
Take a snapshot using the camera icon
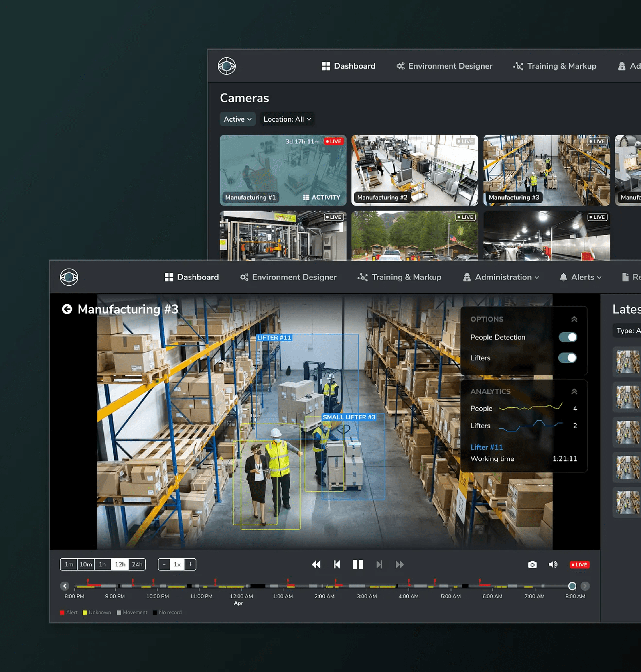[x=532, y=565]
